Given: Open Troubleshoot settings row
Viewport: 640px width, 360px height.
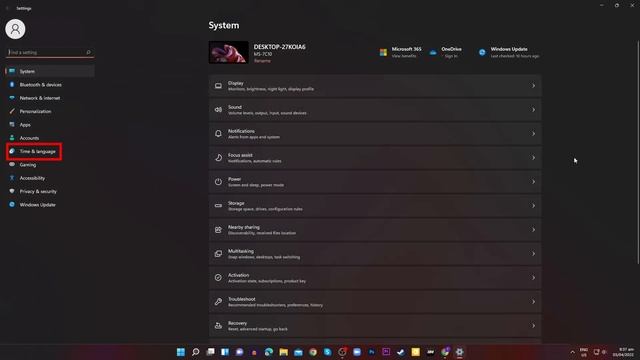Looking at the screenshot, I should (375, 302).
